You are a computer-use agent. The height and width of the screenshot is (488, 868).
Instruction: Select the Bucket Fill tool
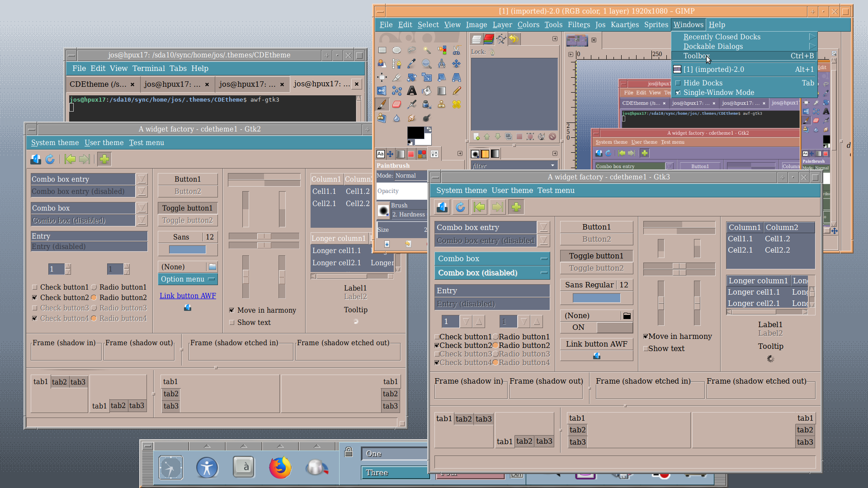tap(426, 91)
